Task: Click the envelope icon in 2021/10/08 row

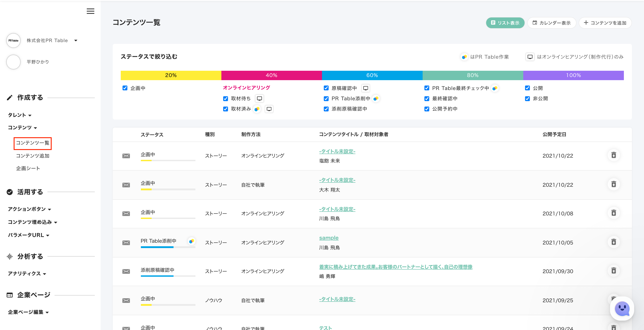Action: (126, 214)
